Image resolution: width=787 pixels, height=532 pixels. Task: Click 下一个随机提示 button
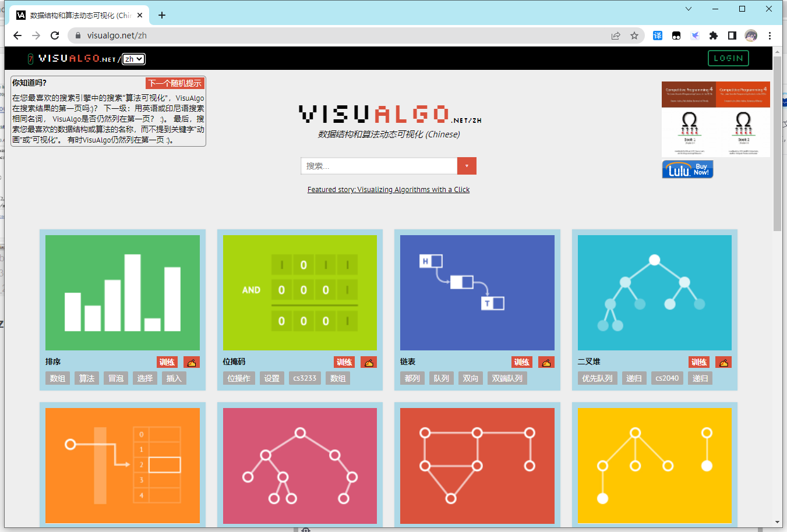175,83
